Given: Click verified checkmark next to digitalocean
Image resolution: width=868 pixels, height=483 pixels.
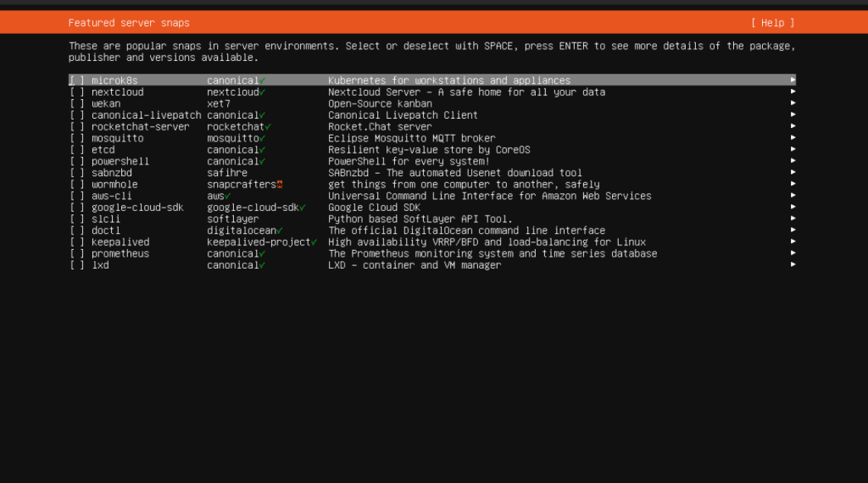Looking at the screenshot, I should point(280,230).
